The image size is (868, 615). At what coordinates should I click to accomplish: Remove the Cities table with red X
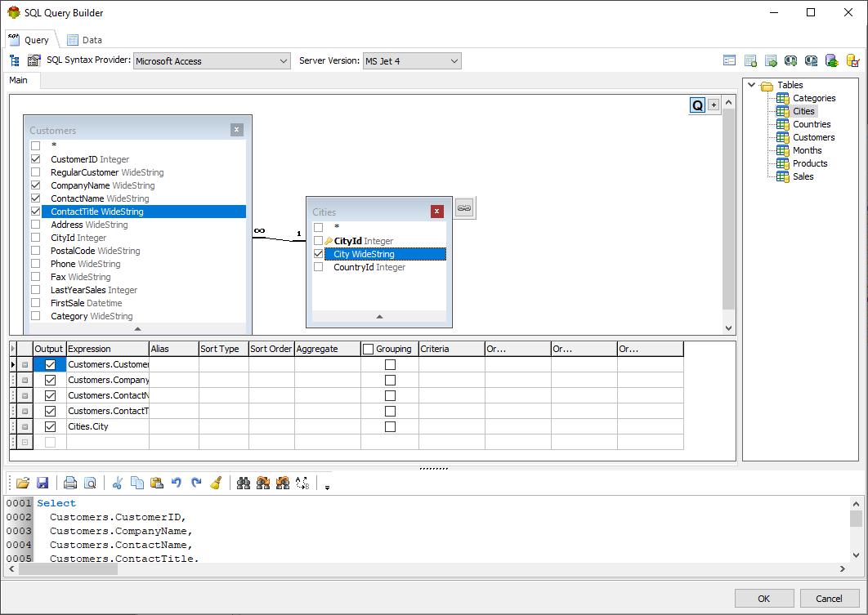[436, 212]
